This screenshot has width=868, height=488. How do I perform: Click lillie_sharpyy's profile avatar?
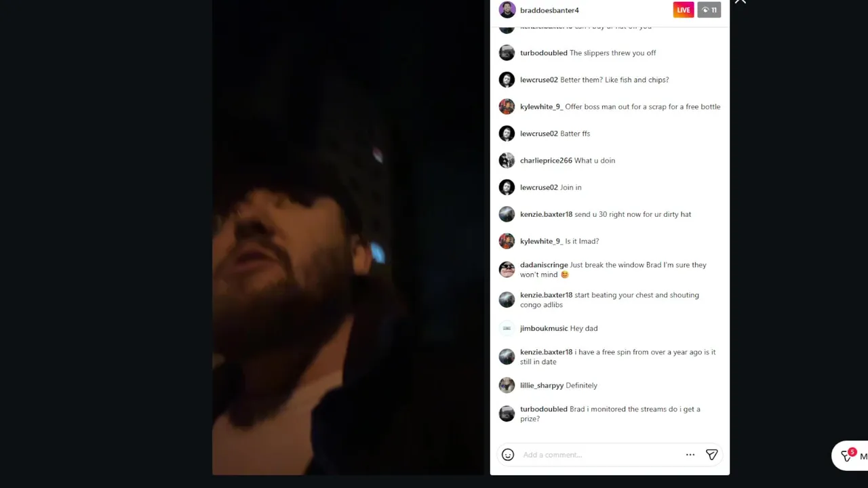507,386
